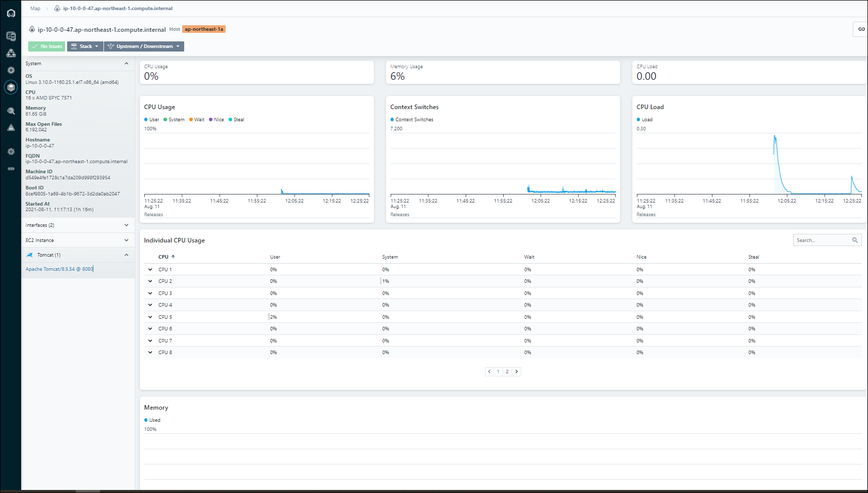868x493 pixels.
Task: Toggle Steal series in CPU Usage legend
Action: [x=236, y=120]
